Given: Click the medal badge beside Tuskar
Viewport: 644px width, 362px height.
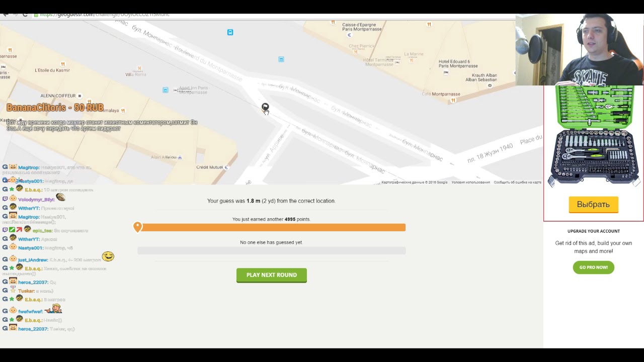Looking at the screenshot, I should [x=13, y=289].
